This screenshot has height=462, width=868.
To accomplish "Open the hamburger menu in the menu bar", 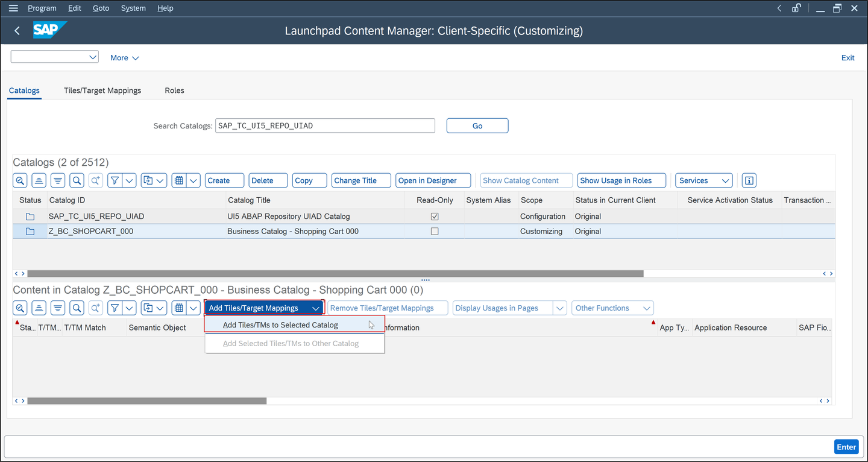I will pyautogui.click(x=13, y=8).
